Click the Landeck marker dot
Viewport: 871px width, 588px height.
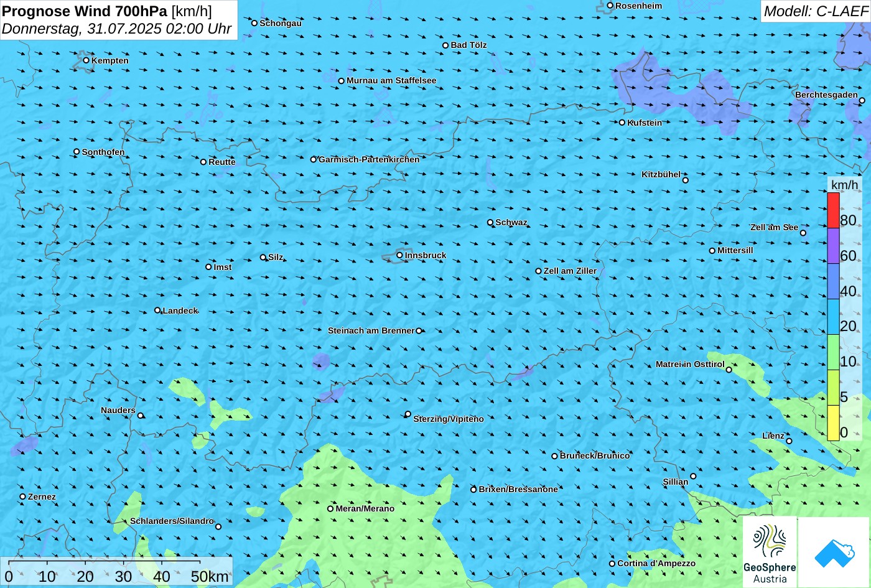(157, 310)
